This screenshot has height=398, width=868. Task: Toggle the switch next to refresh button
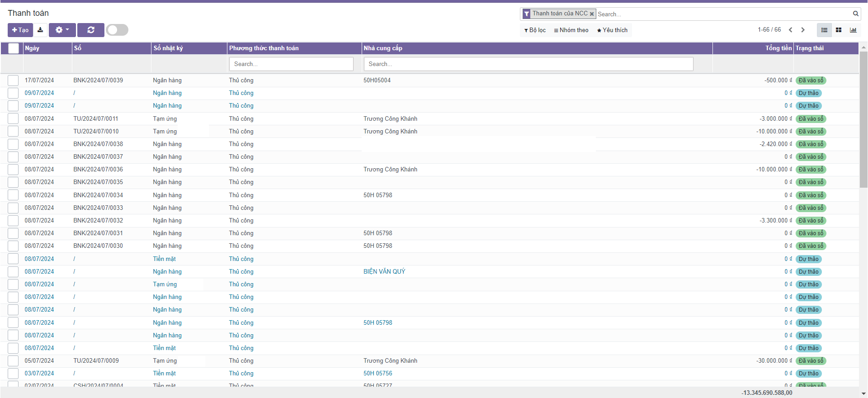[x=117, y=30]
